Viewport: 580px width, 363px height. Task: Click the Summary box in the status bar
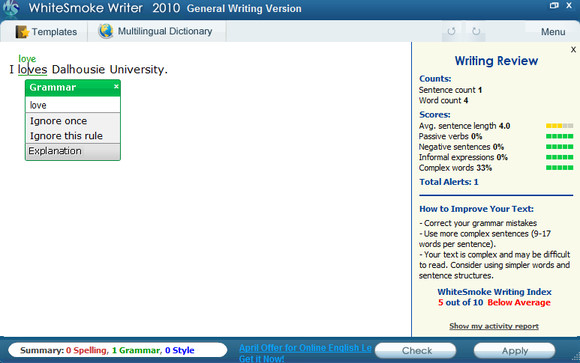point(118,350)
